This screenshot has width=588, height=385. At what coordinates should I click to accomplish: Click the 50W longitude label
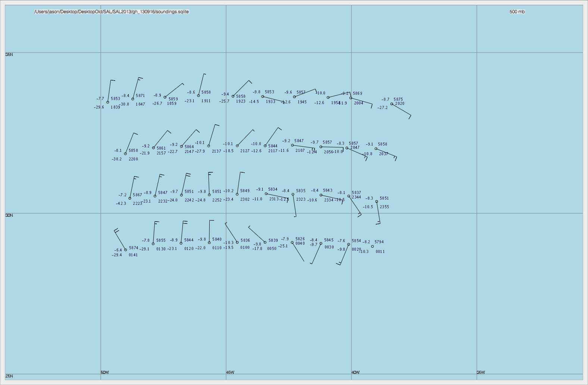pos(105,372)
